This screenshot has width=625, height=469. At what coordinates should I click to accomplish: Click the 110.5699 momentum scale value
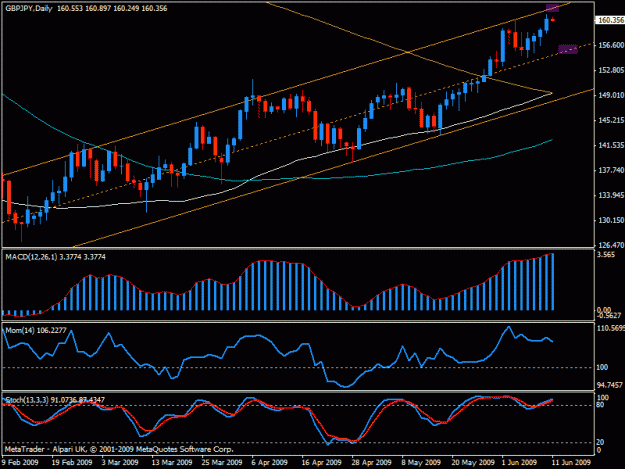point(611,328)
